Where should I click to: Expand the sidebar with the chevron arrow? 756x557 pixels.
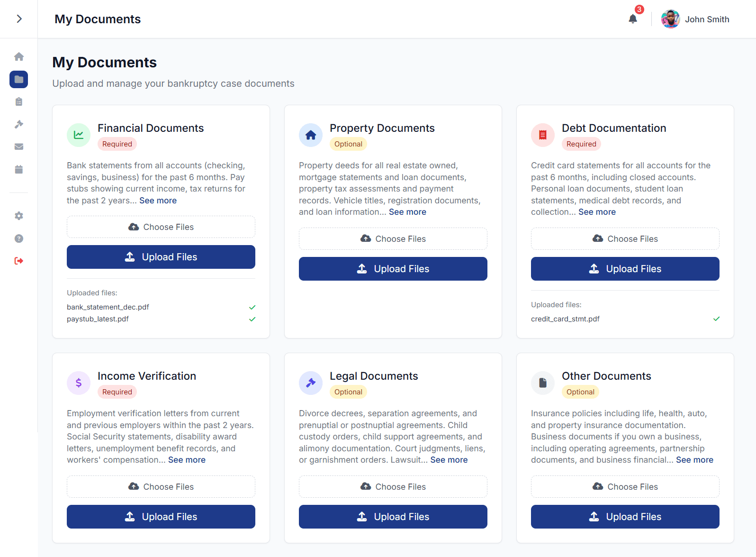pos(19,19)
